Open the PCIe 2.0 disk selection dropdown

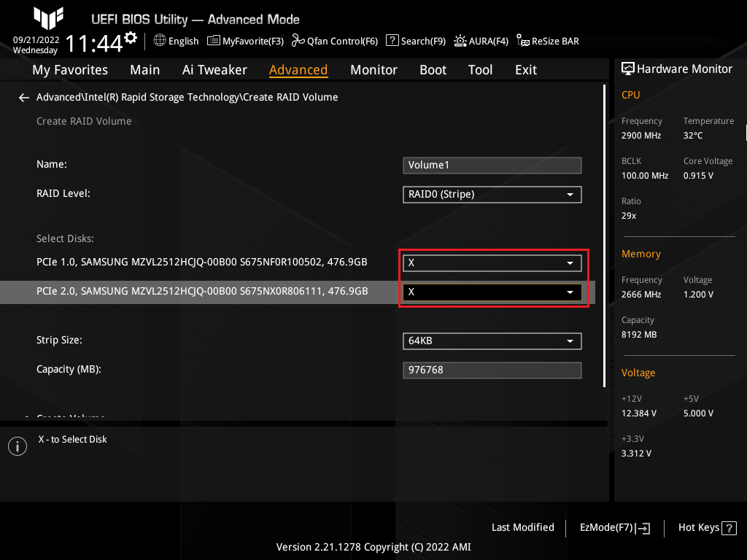[x=492, y=292]
